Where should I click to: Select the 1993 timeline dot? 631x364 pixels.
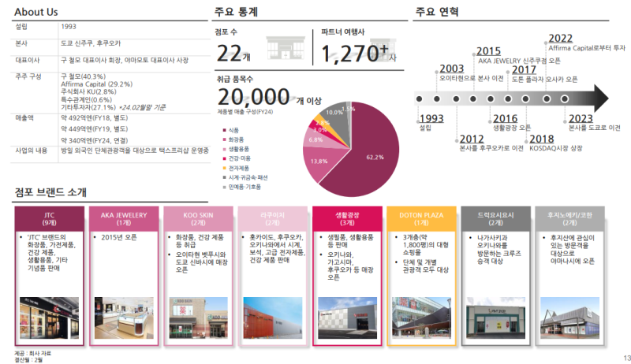point(420,99)
